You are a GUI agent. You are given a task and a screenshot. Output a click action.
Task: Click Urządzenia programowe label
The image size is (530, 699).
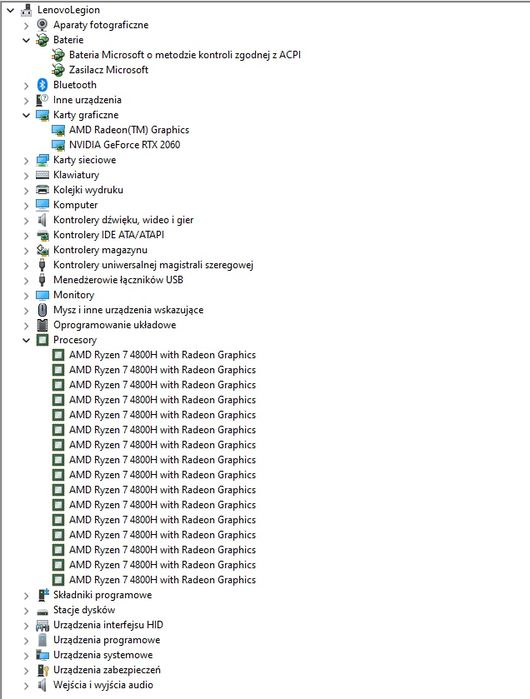107,640
